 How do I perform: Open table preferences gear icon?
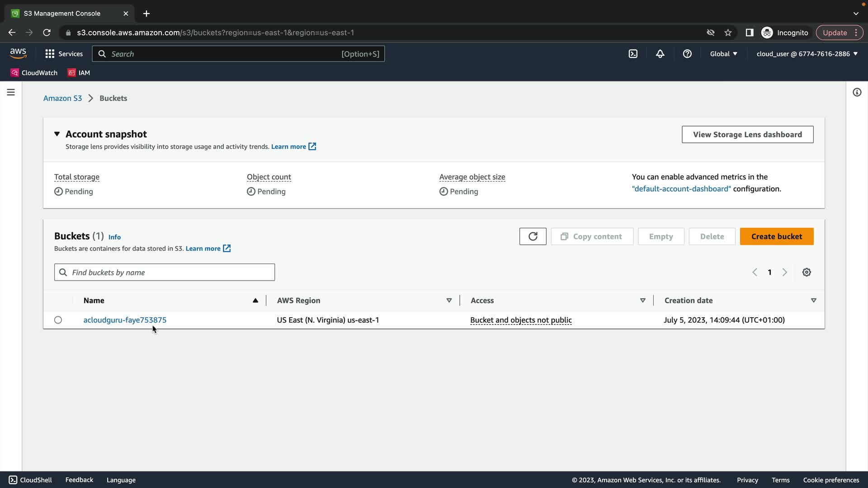[807, 272]
